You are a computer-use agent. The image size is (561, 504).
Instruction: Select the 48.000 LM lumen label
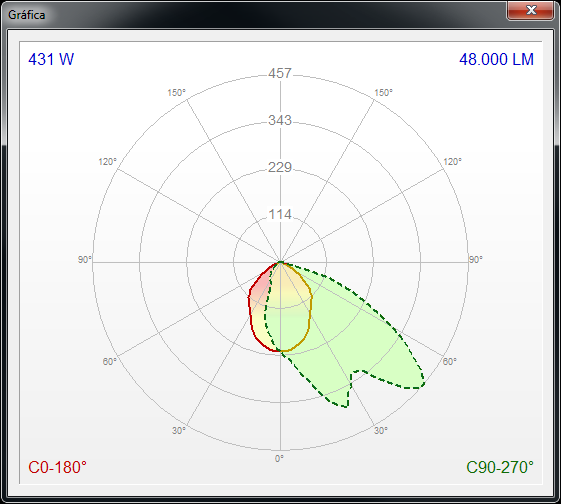tap(496, 59)
